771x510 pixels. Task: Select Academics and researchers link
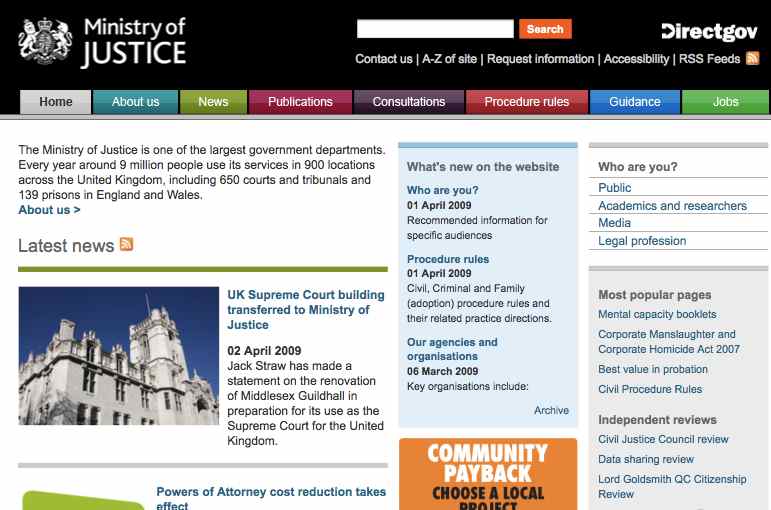(x=672, y=206)
